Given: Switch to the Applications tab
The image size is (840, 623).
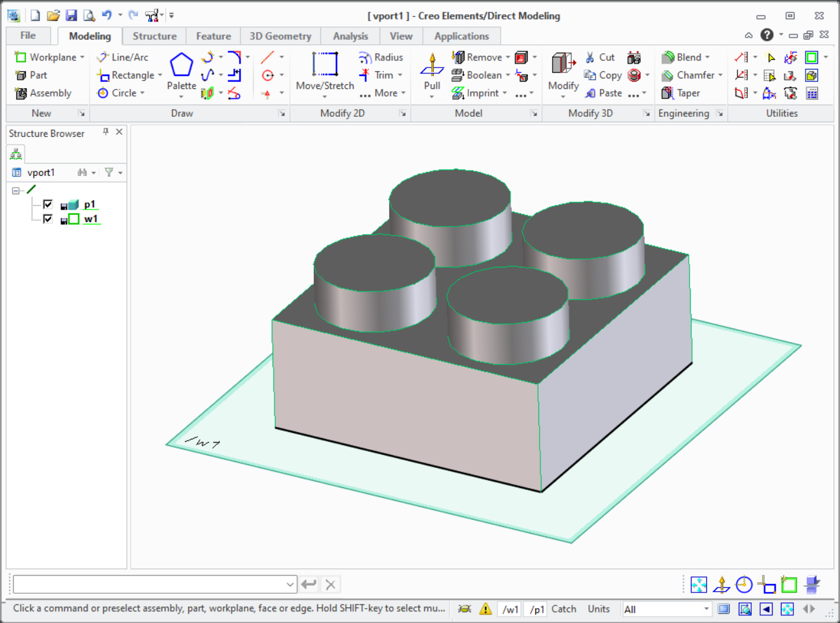Looking at the screenshot, I should click(x=461, y=36).
